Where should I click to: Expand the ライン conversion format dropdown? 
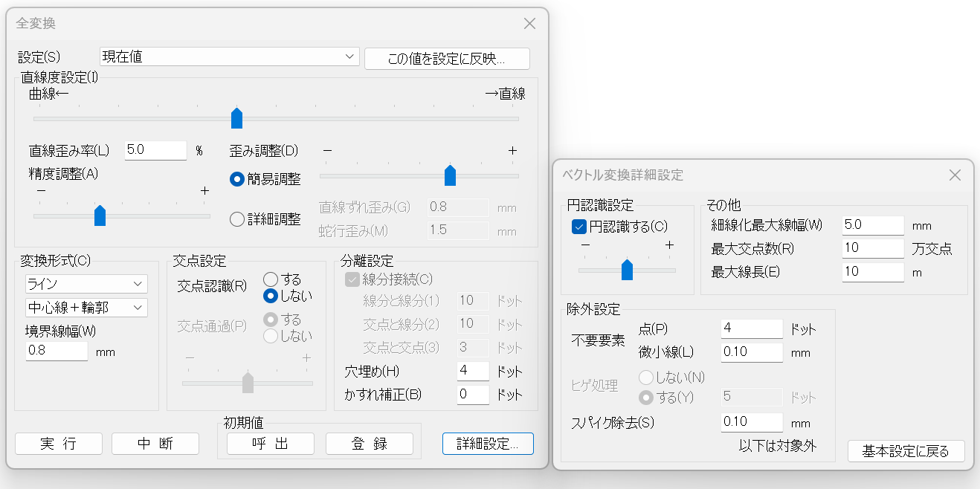(86, 284)
